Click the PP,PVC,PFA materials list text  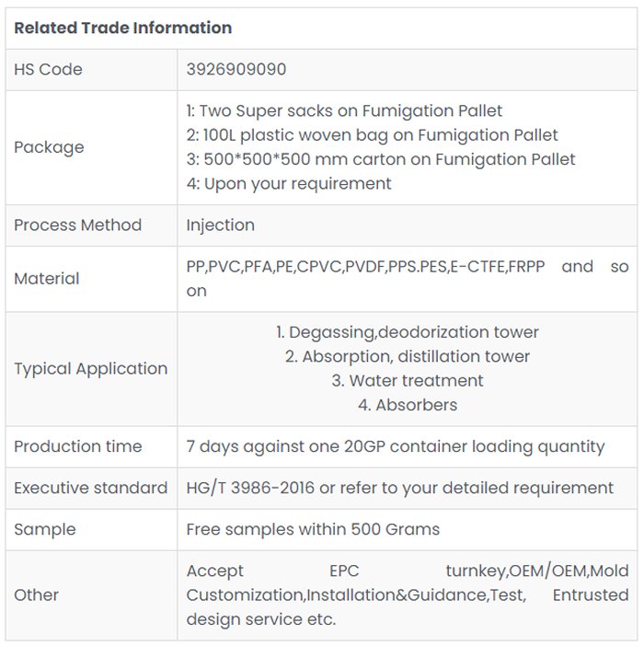[x=365, y=267]
